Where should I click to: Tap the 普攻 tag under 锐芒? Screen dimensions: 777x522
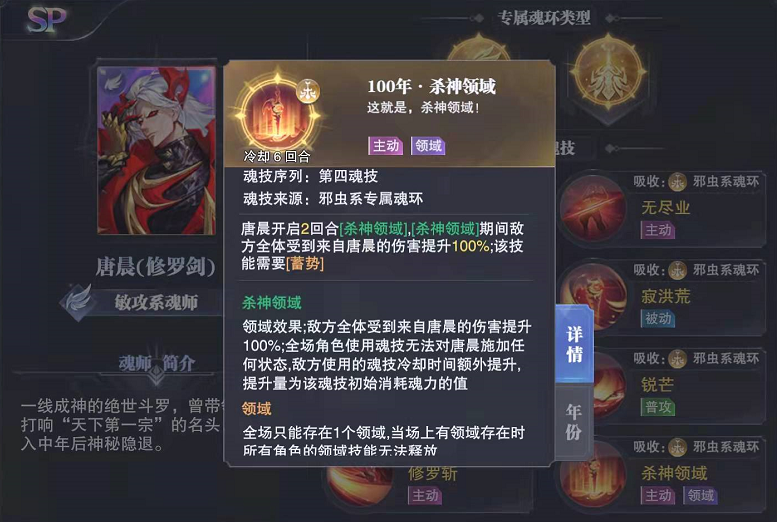click(658, 407)
